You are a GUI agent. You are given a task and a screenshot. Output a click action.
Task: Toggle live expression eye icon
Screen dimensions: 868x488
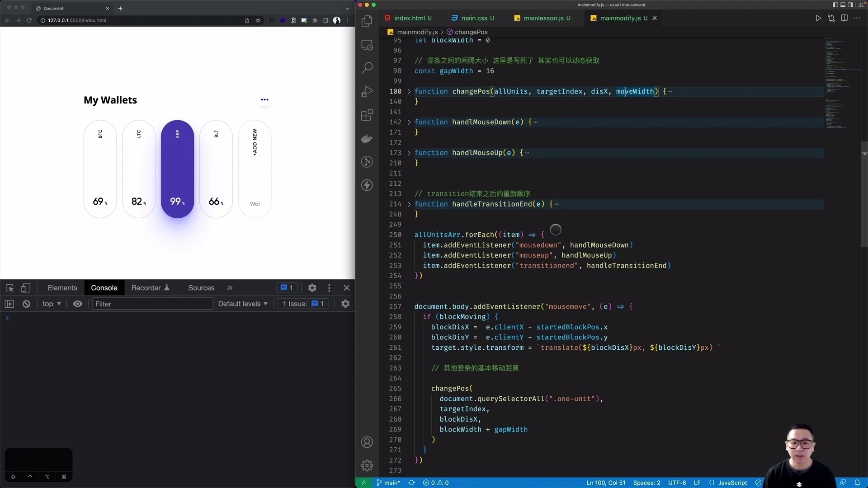point(78,304)
